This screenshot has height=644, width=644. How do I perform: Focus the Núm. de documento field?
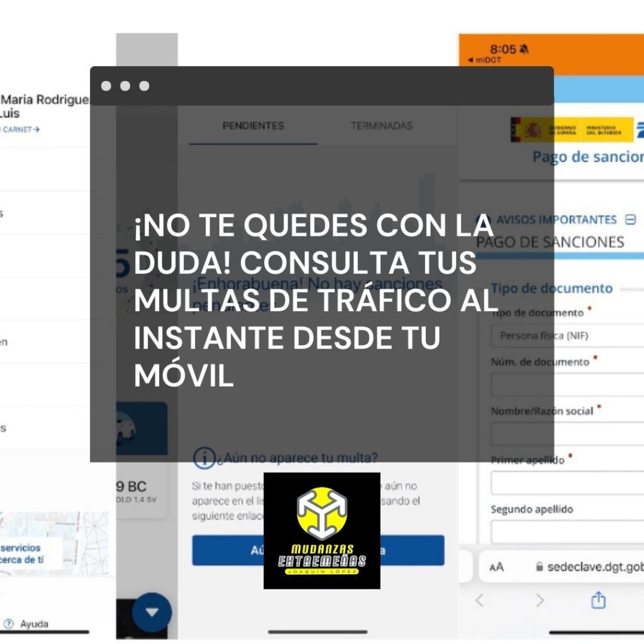[568, 384]
